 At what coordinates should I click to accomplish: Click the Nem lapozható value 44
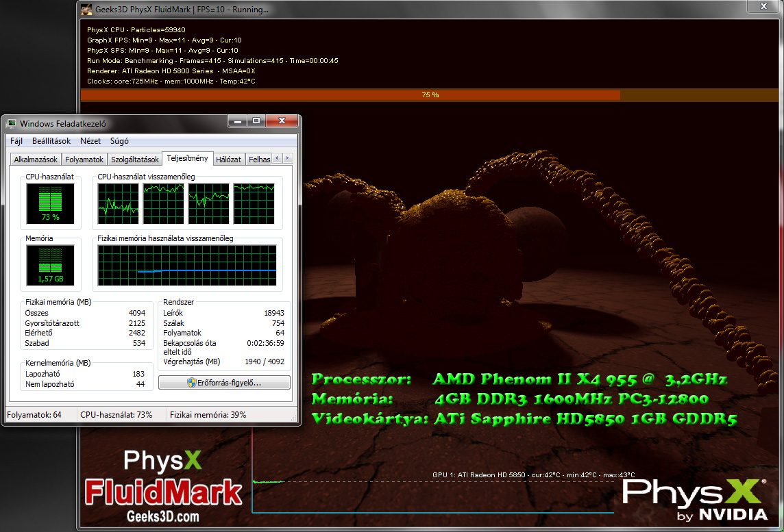pyautogui.click(x=140, y=384)
